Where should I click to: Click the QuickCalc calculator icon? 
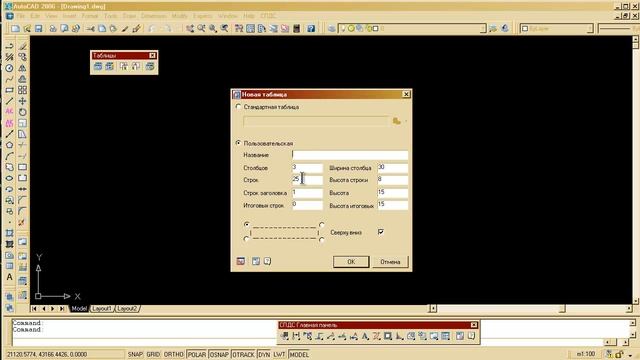[x=297, y=29]
